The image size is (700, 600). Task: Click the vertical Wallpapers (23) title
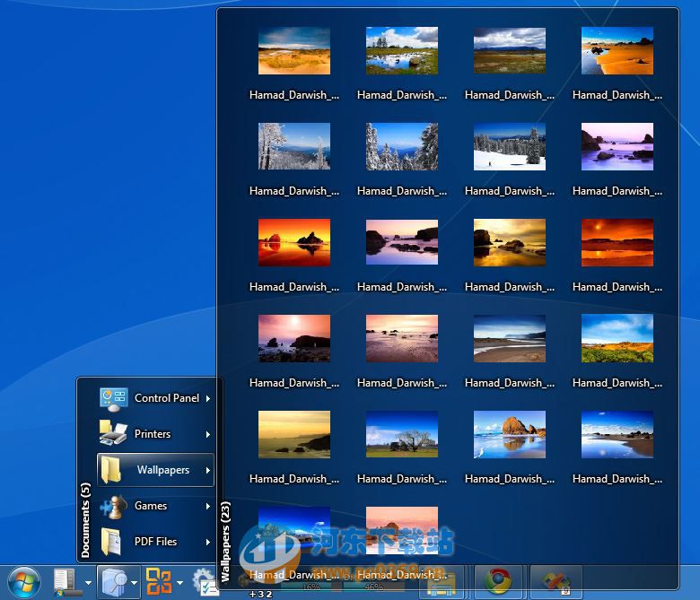(225, 542)
